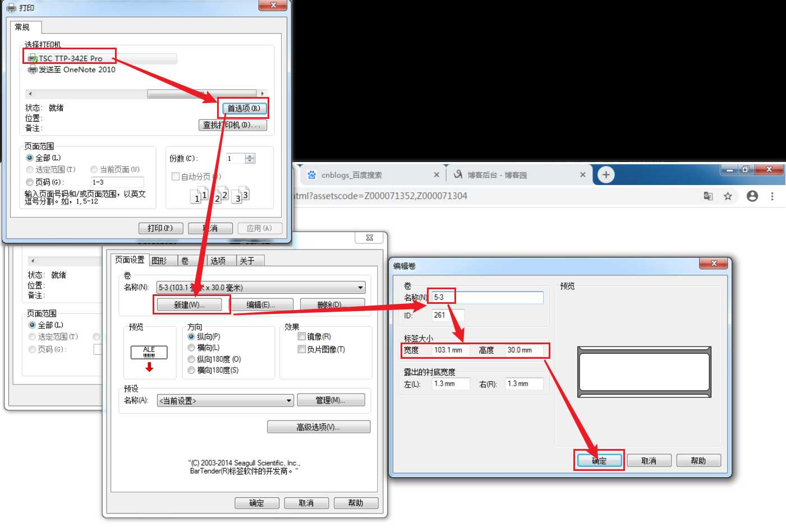The width and height of the screenshot is (786, 532).
Task: Toggle 镜像(R) checkbox
Action: pyautogui.click(x=302, y=336)
